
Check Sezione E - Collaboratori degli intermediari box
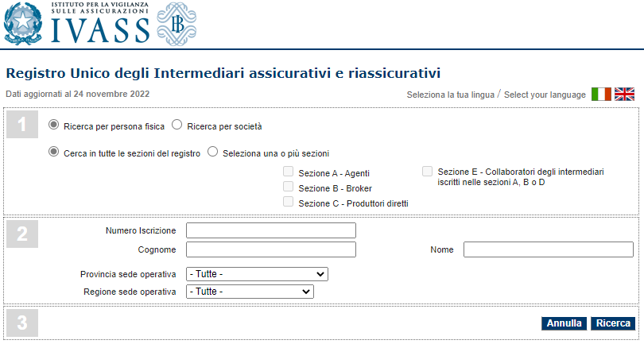[x=428, y=172]
